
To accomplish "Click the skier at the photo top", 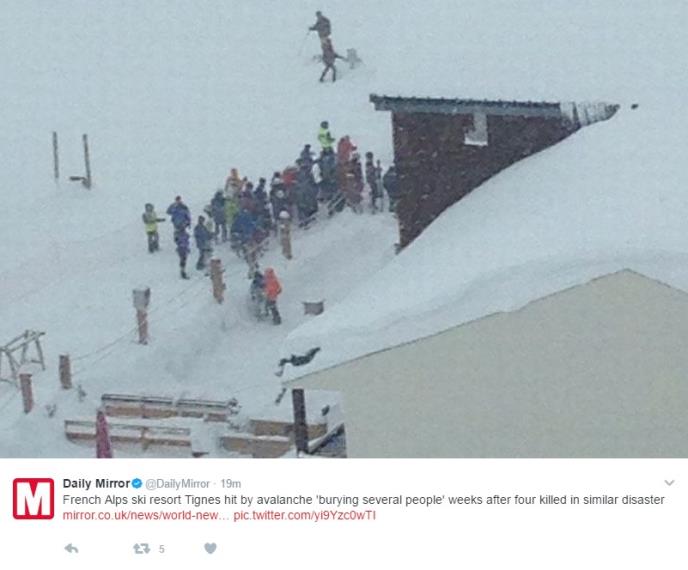I will click(326, 46).
